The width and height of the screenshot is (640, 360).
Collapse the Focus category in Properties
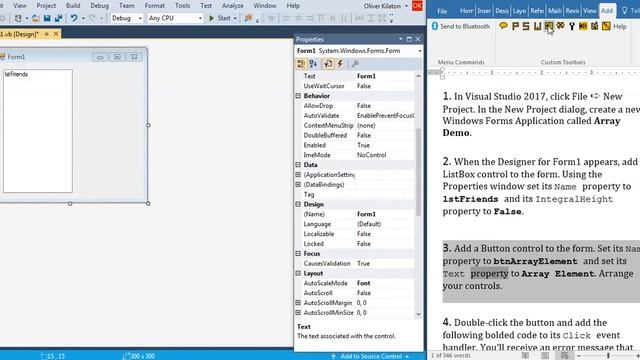click(x=298, y=253)
